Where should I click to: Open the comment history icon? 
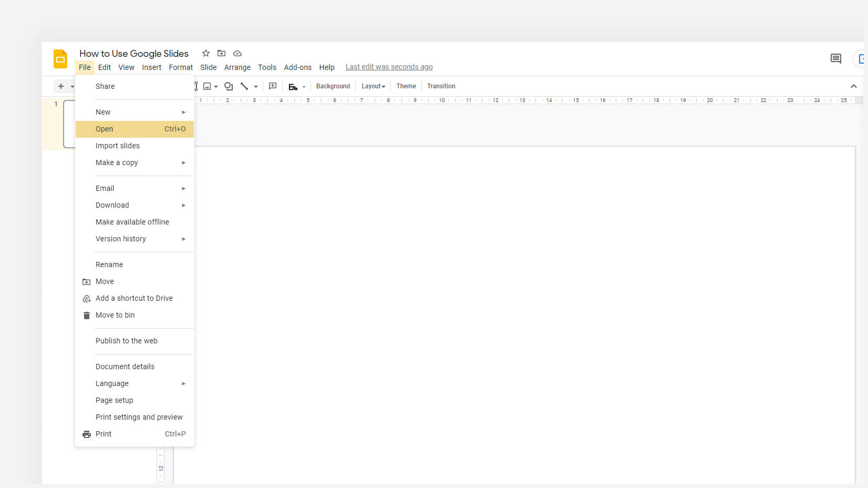(835, 58)
